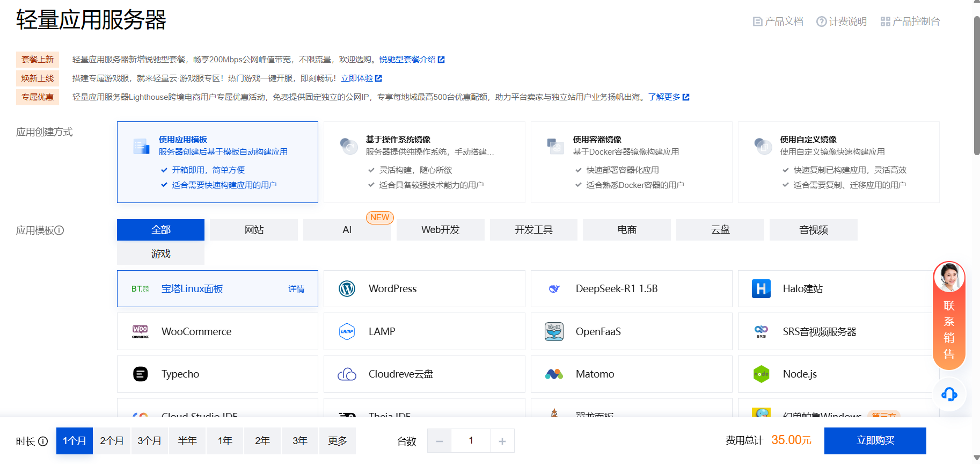Image resolution: width=980 pixels, height=464 pixels.
Task: Switch to the AI template tab
Action: click(x=347, y=230)
